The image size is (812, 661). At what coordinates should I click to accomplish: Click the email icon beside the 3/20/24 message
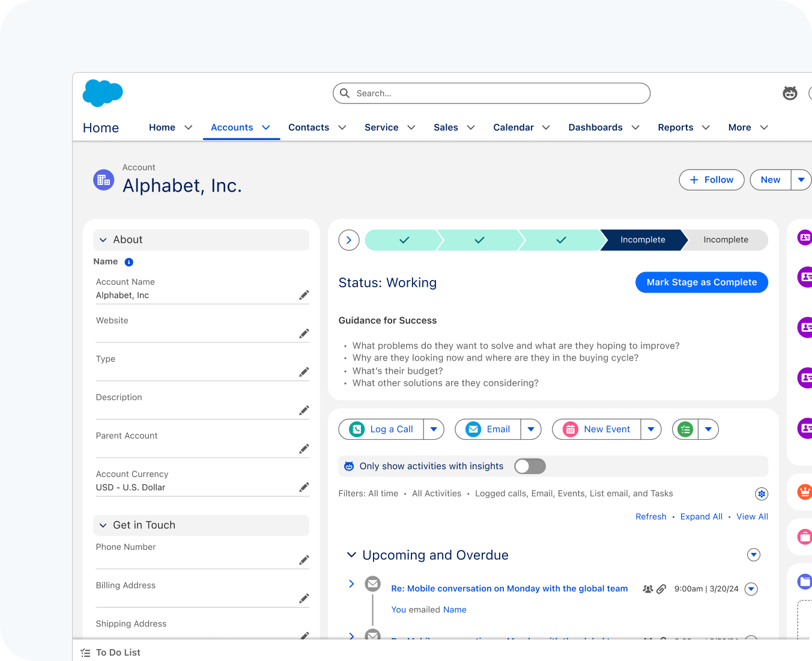[373, 583]
